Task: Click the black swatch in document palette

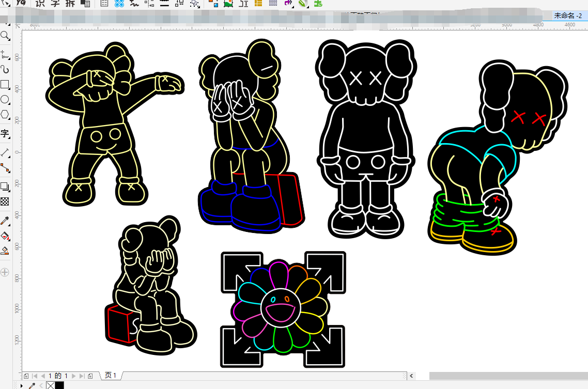Action: tap(59, 385)
